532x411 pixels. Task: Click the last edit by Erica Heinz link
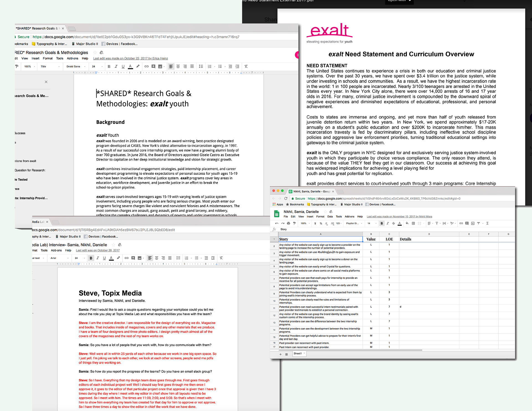pos(131,58)
